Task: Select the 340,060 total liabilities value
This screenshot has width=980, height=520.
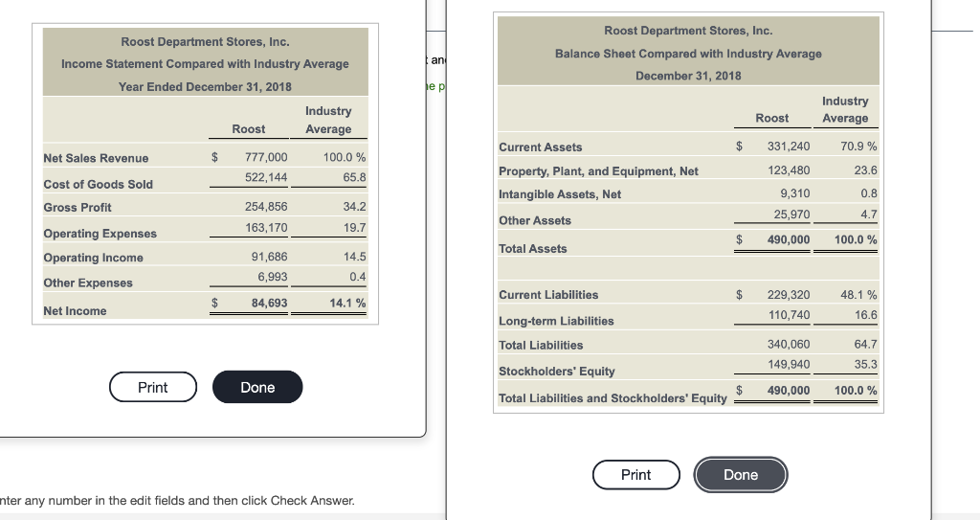Action: coord(789,344)
